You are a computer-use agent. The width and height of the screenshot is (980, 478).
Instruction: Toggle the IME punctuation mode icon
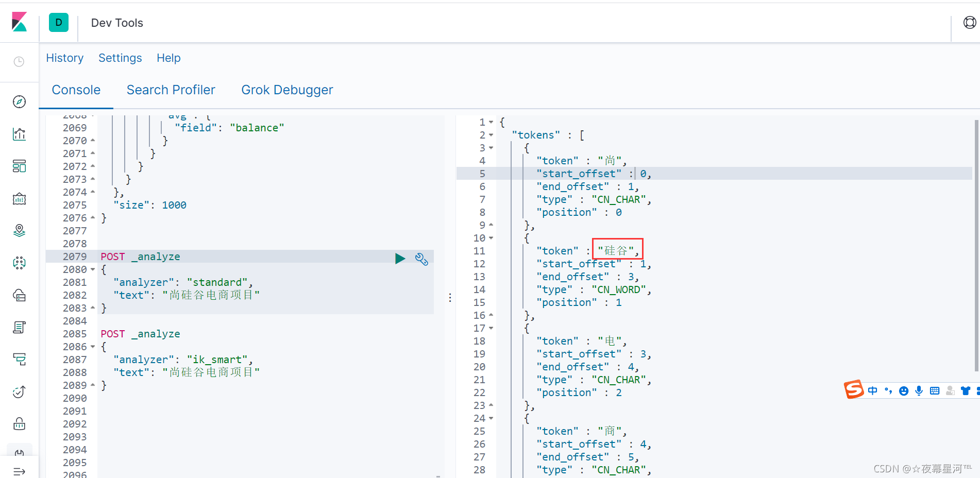[x=888, y=391]
